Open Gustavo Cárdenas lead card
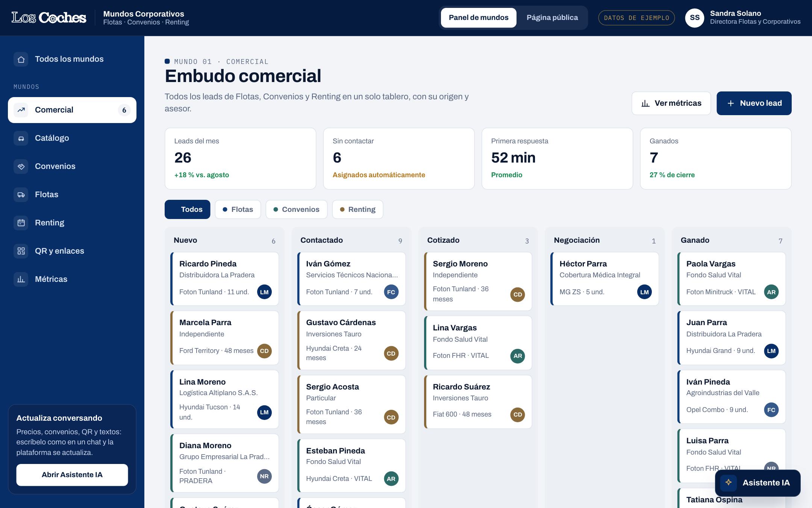812x508 pixels. point(351,340)
